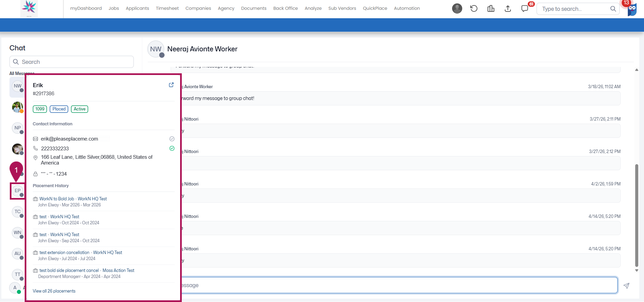644x302 pixels.
Task: Click the lock icon beside SSN
Action: tap(35, 174)
